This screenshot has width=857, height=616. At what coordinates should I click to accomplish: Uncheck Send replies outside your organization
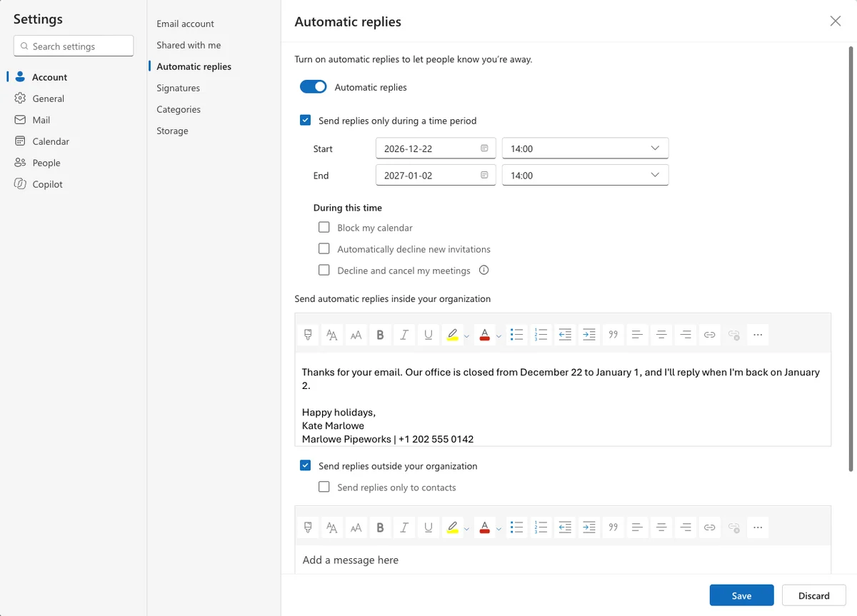coord(306,466)
